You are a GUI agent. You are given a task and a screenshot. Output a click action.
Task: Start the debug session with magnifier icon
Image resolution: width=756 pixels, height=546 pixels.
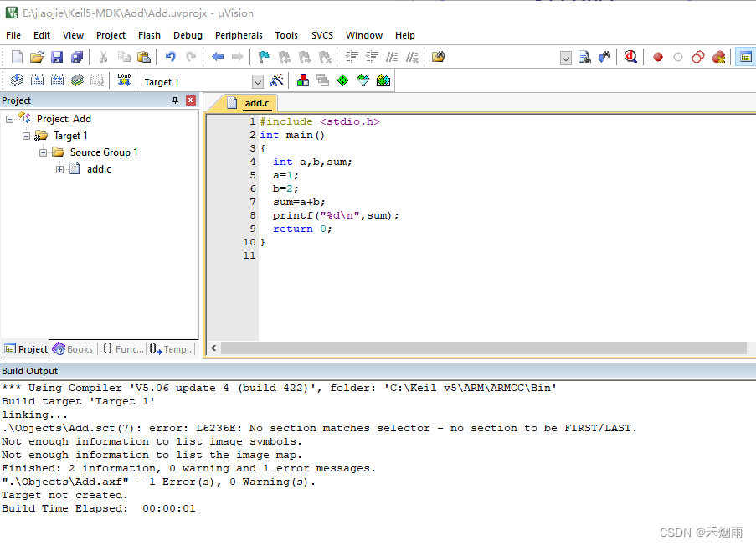click(x=630, y=57)
